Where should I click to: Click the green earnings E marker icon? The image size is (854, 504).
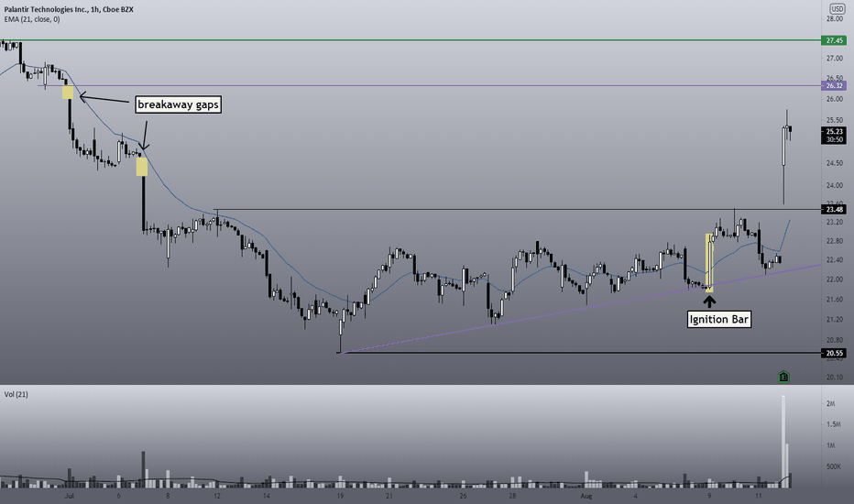783,376
